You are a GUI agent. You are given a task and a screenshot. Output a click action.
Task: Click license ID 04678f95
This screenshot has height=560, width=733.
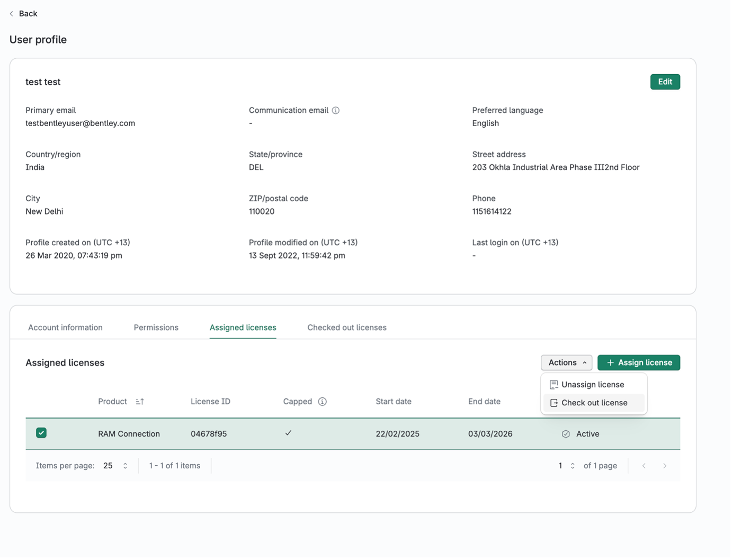(x=209, y=434)
